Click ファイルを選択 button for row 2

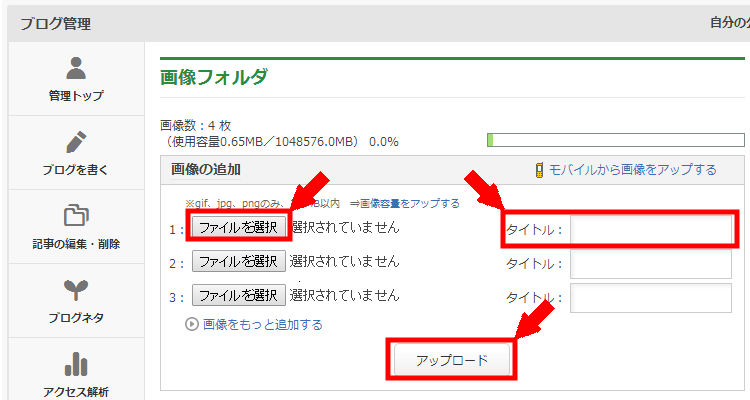click(239, 261)
